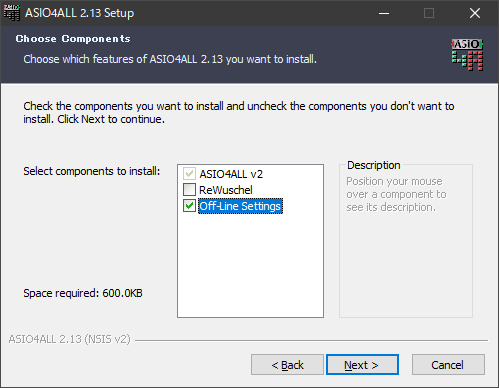This screenshot has width=499, height=388.
Task: Click the Next button to continue
Action: 362,365
